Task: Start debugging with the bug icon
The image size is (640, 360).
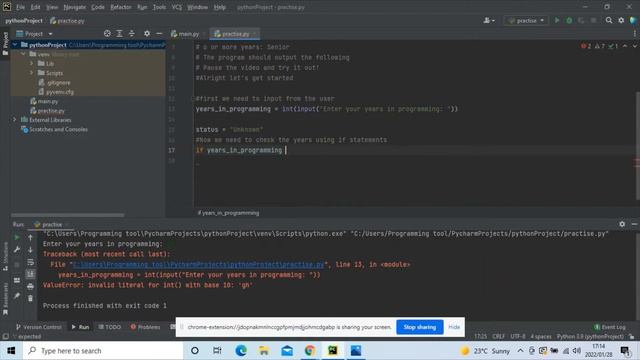Action: point(569,20)
